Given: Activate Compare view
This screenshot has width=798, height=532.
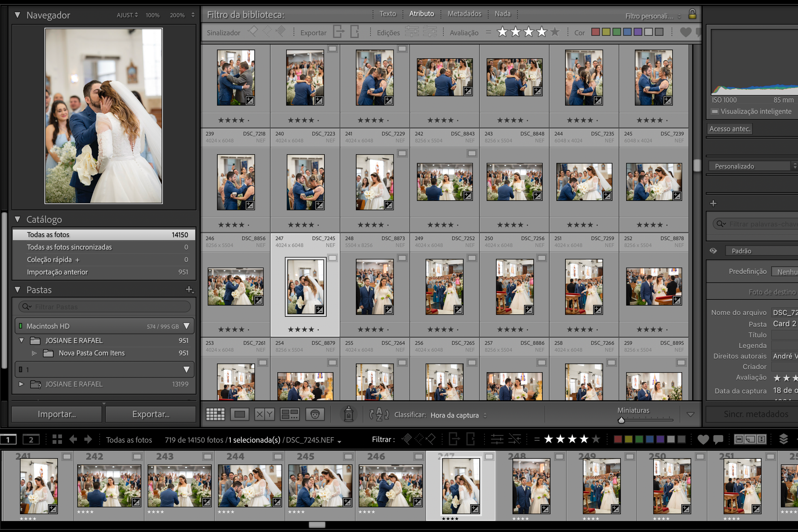Looking at the screenshot, I should [x=264, y=414].
